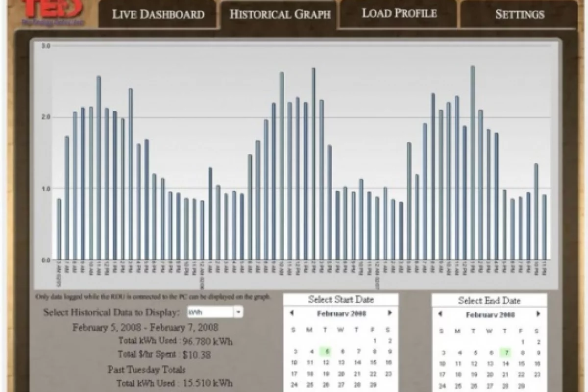Open the Settings tab

click(519, 14)
